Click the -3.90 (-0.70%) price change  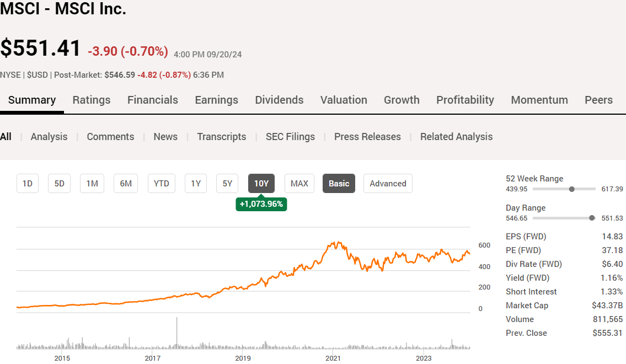(x=128, y=51)
